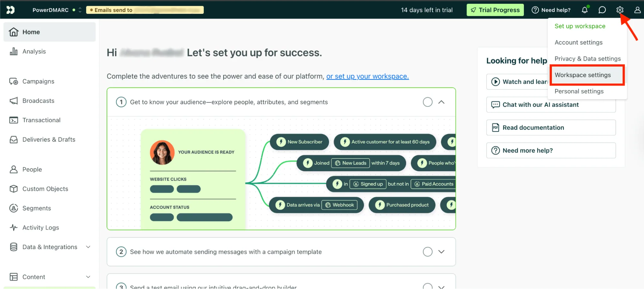This screenshot has height=289, width=644.
Task: Select Set up workspace menu item
Action: pos(580,26)
